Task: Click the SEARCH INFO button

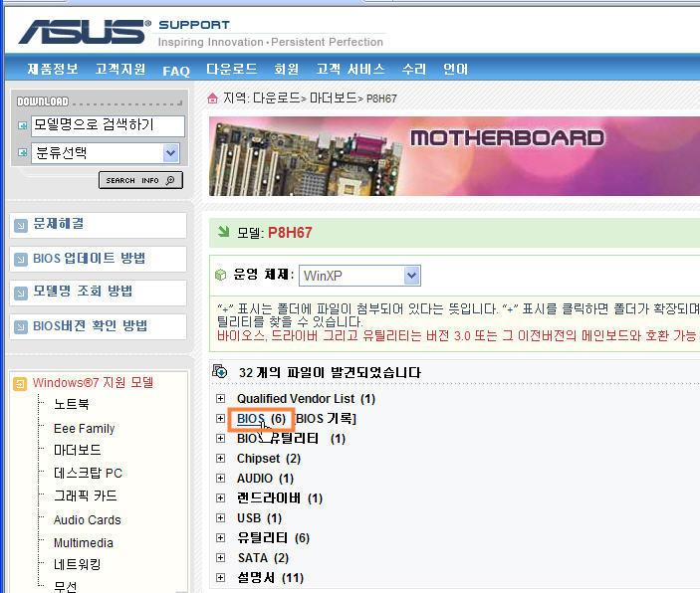Action: point(140,180)
